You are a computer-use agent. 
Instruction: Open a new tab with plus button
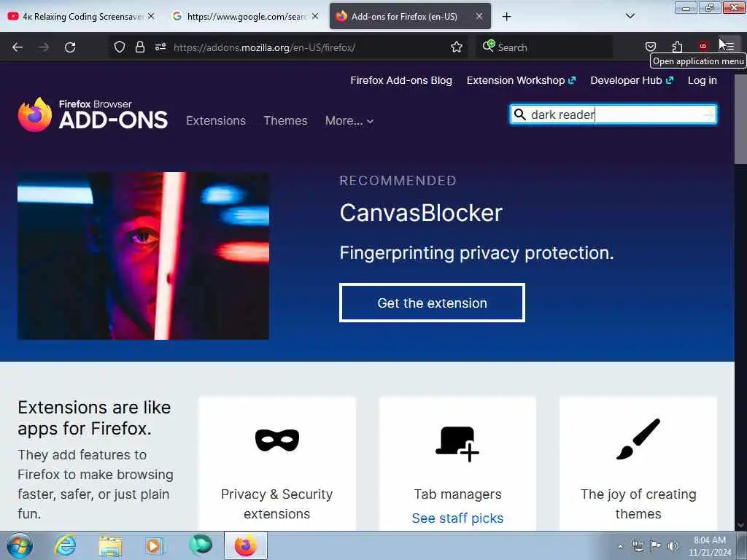pos(506,17)
